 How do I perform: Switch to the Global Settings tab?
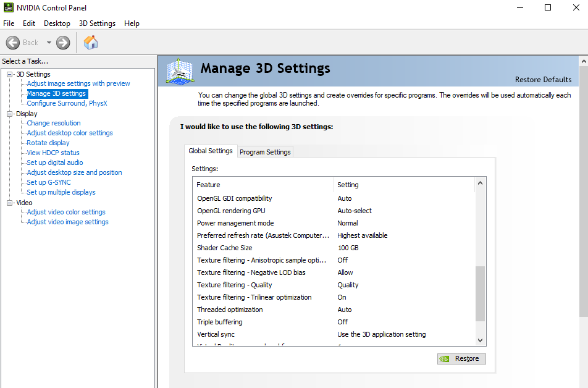click(211, 151)
